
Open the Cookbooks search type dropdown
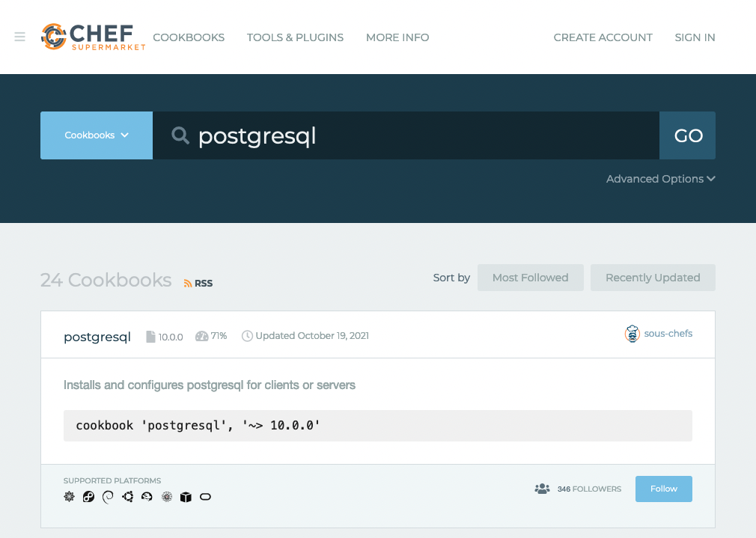(97, 135)
